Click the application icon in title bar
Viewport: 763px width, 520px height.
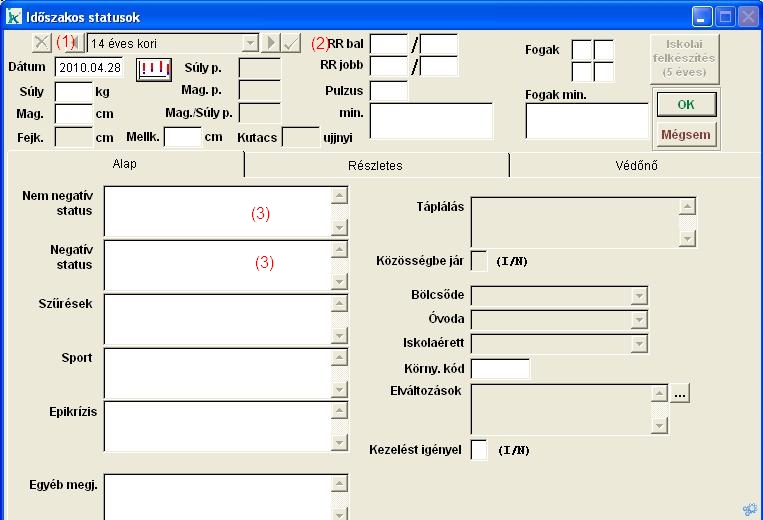pyautogui.click(x=14, y=16)
